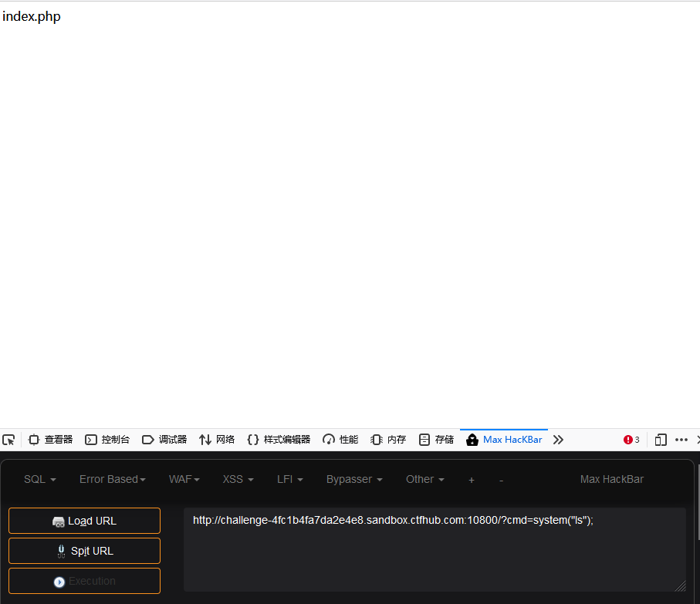
Task: Click the HackBar panel vertical scrollbar
Action: coord(698,501)
